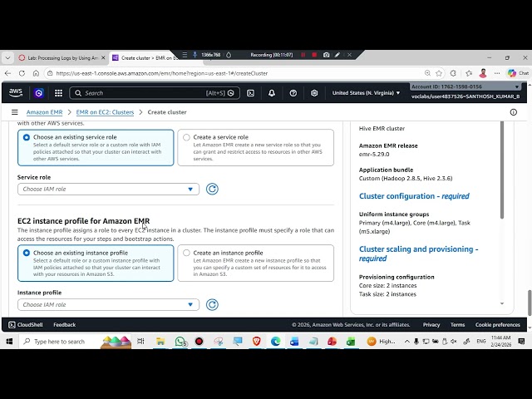Reload the page in browser
The image size is (532, 399).
coord(22,73)
